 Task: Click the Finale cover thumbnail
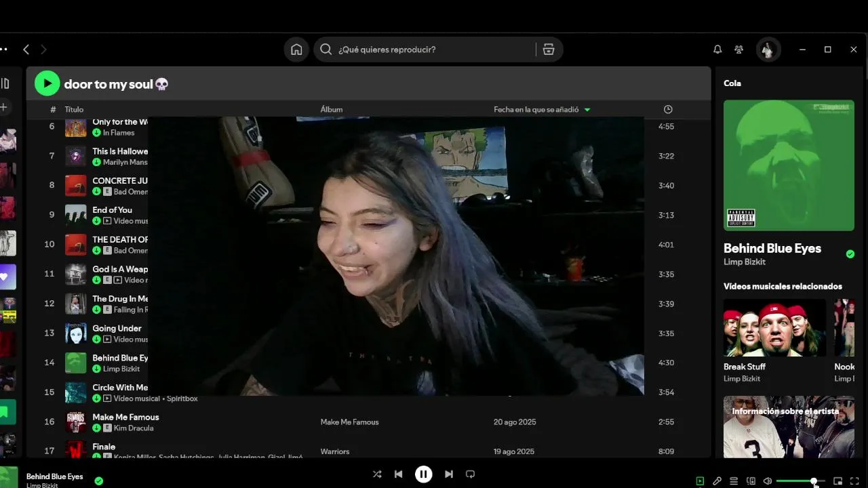coord(76,449)
